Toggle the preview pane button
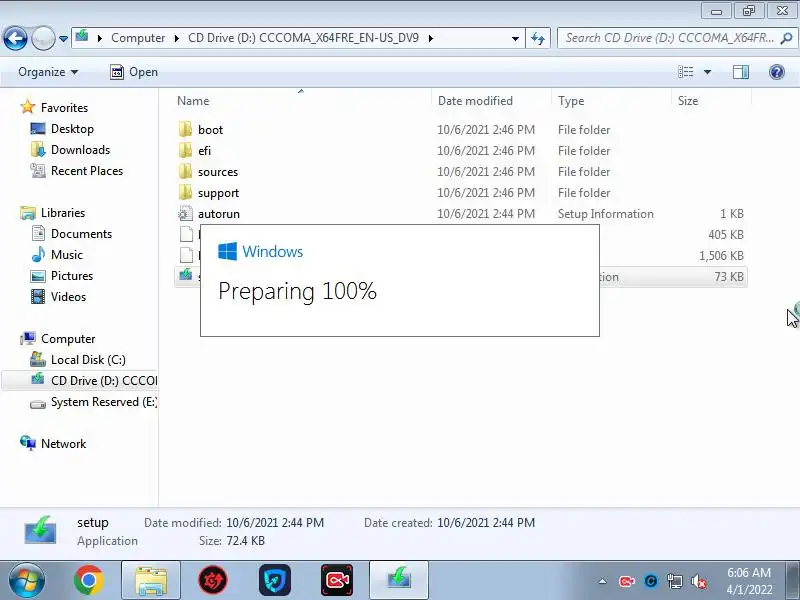The width and height of the screenshot is (800, 600). point(741,72)
